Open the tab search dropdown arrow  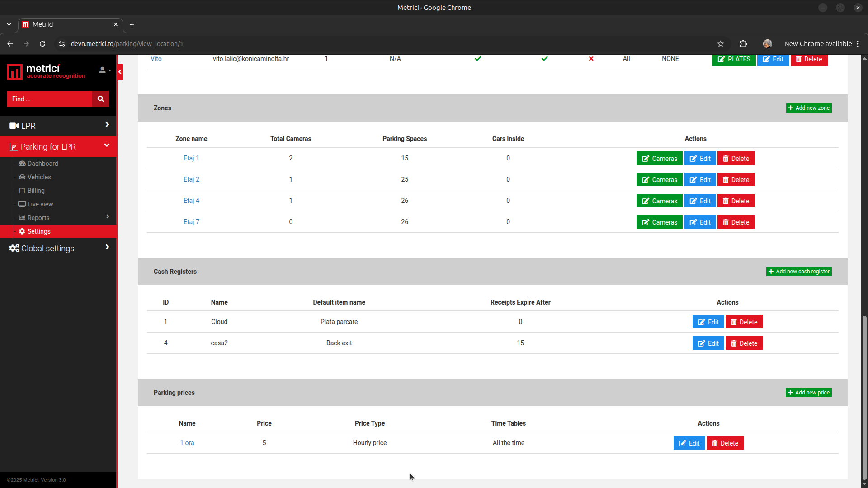[9, 24]
